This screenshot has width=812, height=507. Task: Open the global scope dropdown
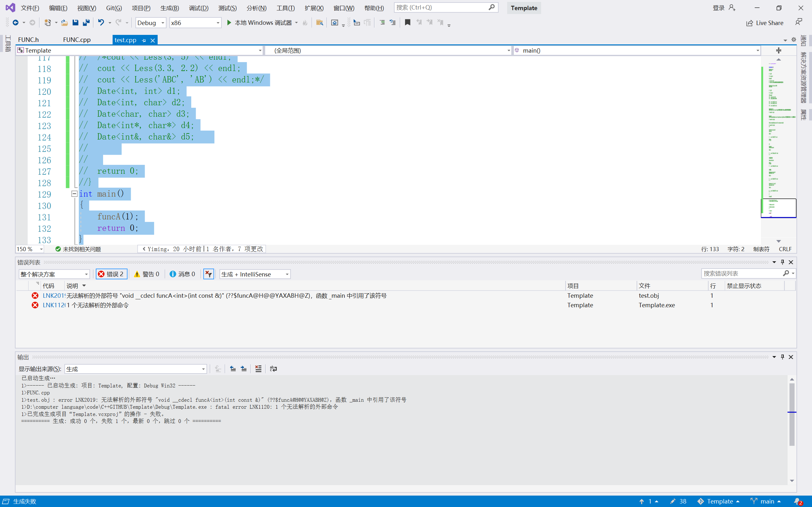[388, 50]
